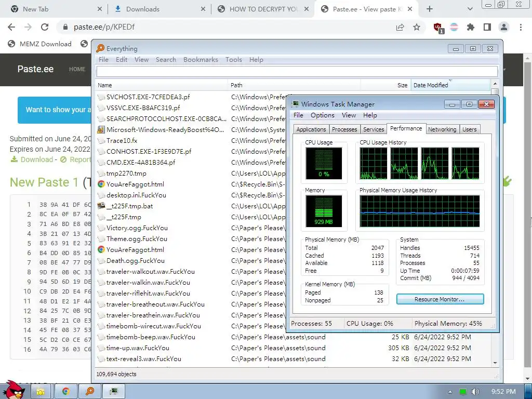Open Task Manager View menu
This screenshot has height=399, width=532.
pyautogui.click(x=349, y=115)
